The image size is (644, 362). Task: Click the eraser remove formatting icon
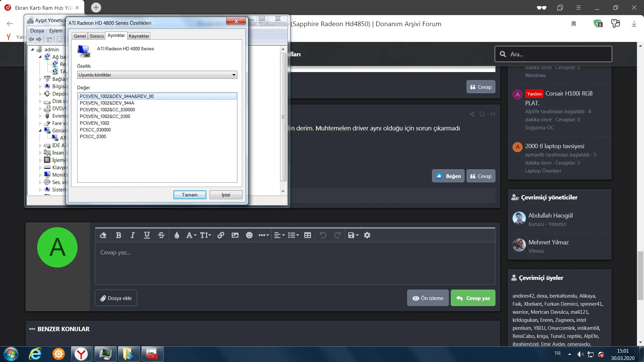pos(103,235)
